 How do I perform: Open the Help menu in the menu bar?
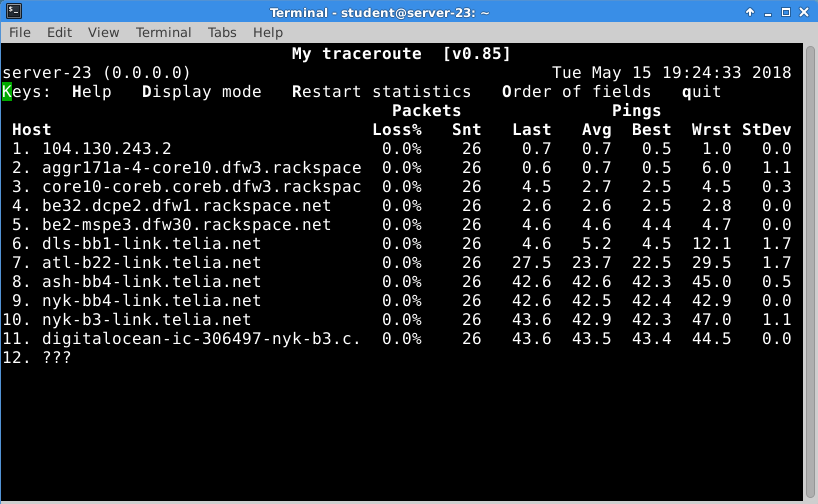[268, 32]
